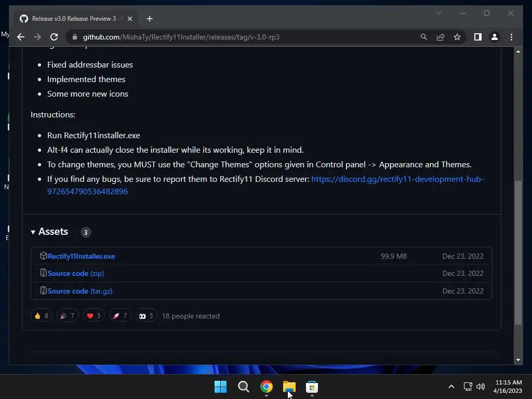Click zip file icon beside Source code (zip)
The height and width of the screenshot is (399, 532).
pos(43,273)
